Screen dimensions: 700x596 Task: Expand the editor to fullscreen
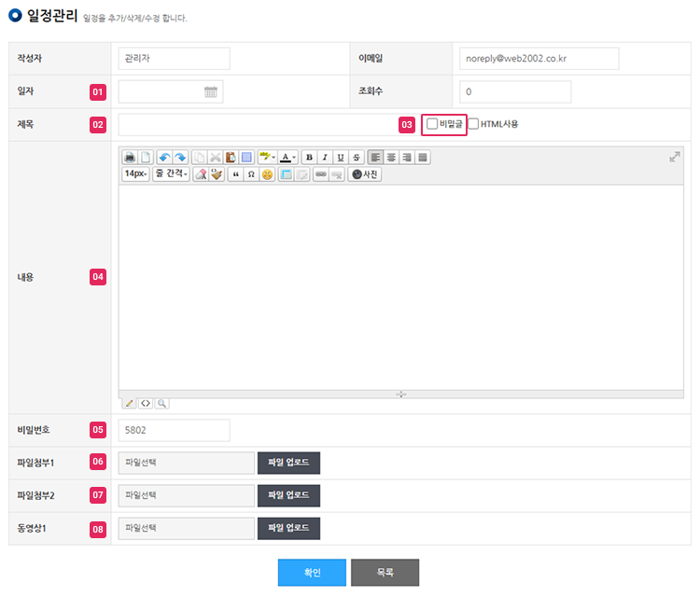(674, 157)
